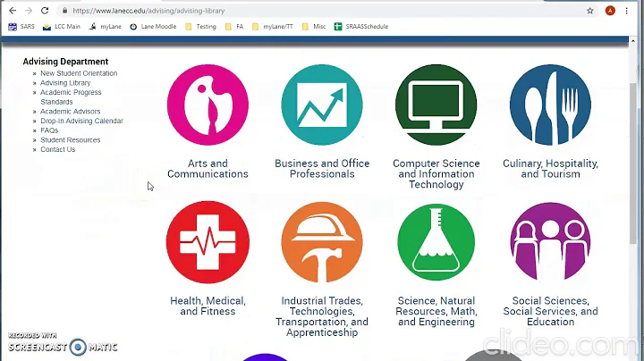The height and width of the screenshot is (361, 644).
Task: Go to Advising Library sidebar link
Action: tap(65, 83)
